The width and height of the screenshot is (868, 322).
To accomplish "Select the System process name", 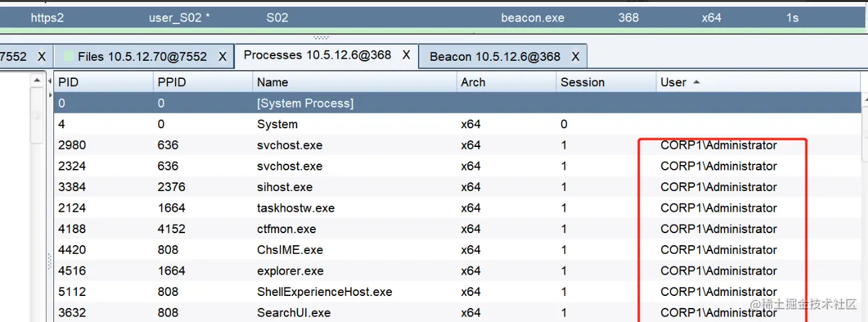I will coord(277,124).
